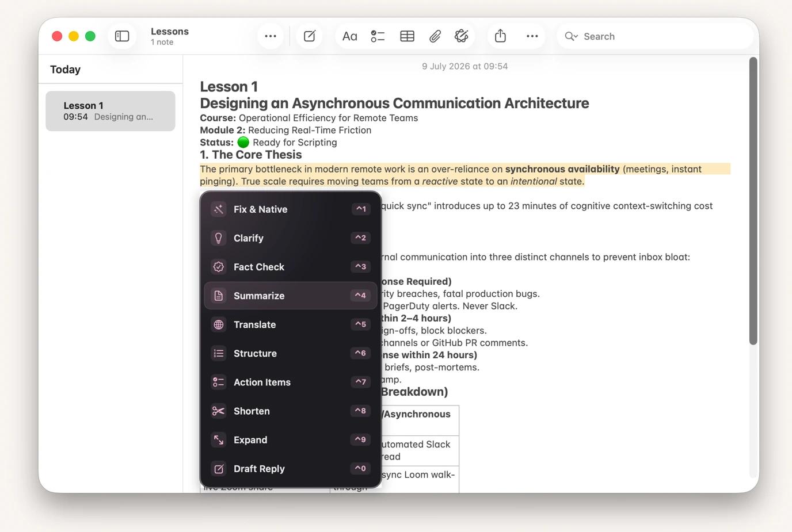The height and width of the screenshot is (532, 792).
Task: Click the '9 July 2026 at 09:54' date
Action: tap(464, 66)
